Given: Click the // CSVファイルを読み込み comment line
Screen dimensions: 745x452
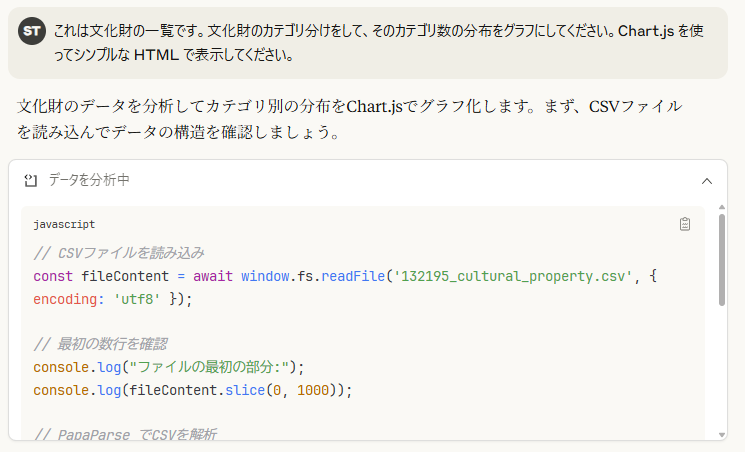Looking at the screenshot, I should tap(119, 252).
